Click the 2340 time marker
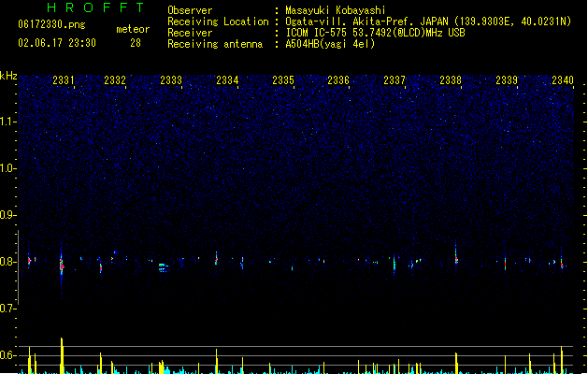Screen dimensions: 588x374 tap(563, 80)
